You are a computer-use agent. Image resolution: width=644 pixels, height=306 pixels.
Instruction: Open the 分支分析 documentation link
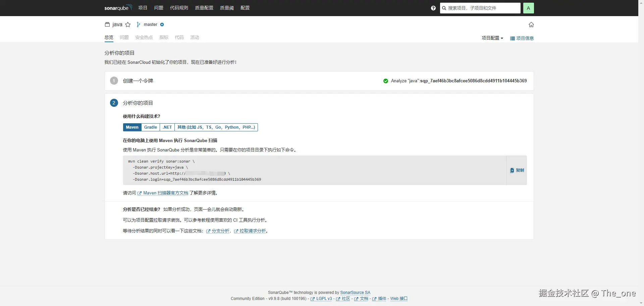218,231
